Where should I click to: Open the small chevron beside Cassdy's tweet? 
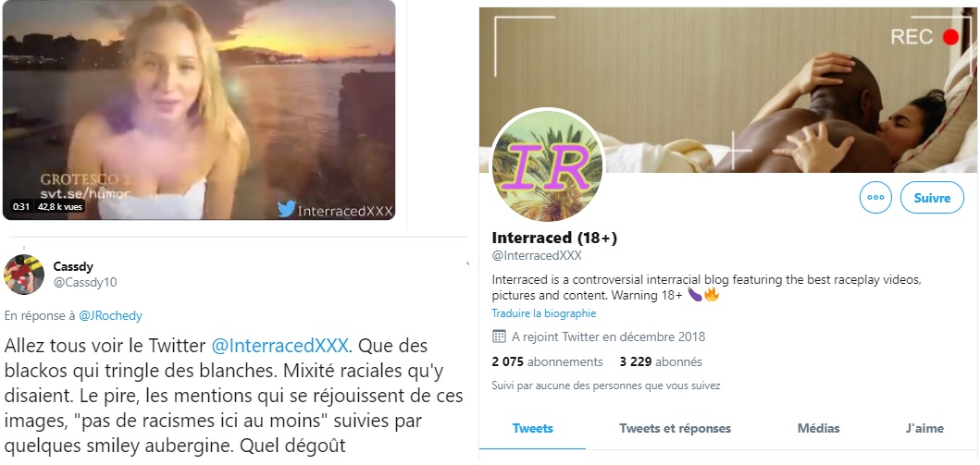tap(467, 265)
